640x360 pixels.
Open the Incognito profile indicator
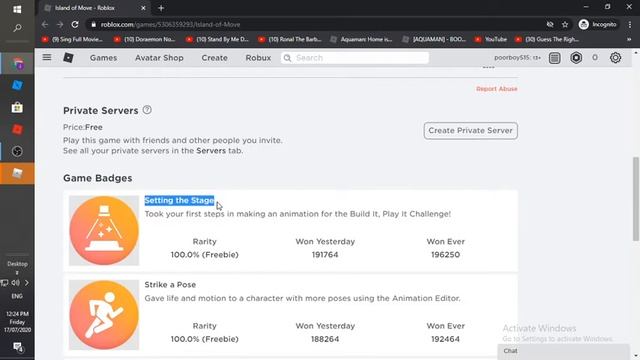pyautogui.click(x=598, y=24)
